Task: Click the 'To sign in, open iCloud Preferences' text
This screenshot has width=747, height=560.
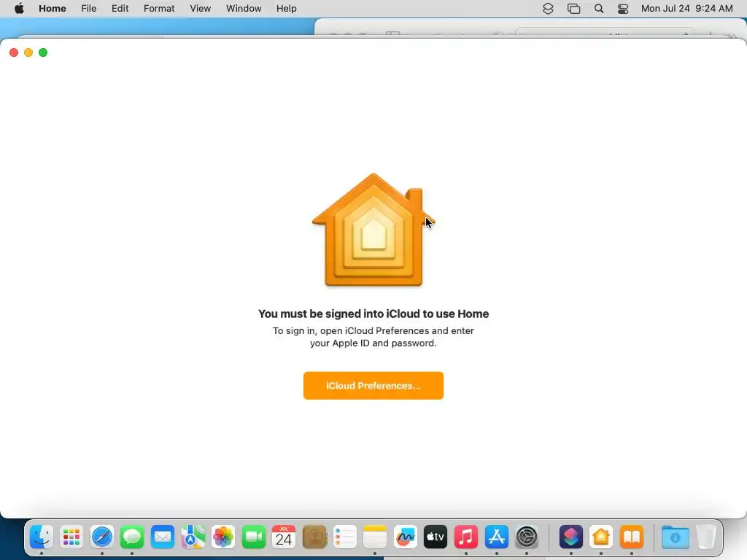Action: pyautogui.click(x=373, y=337)
